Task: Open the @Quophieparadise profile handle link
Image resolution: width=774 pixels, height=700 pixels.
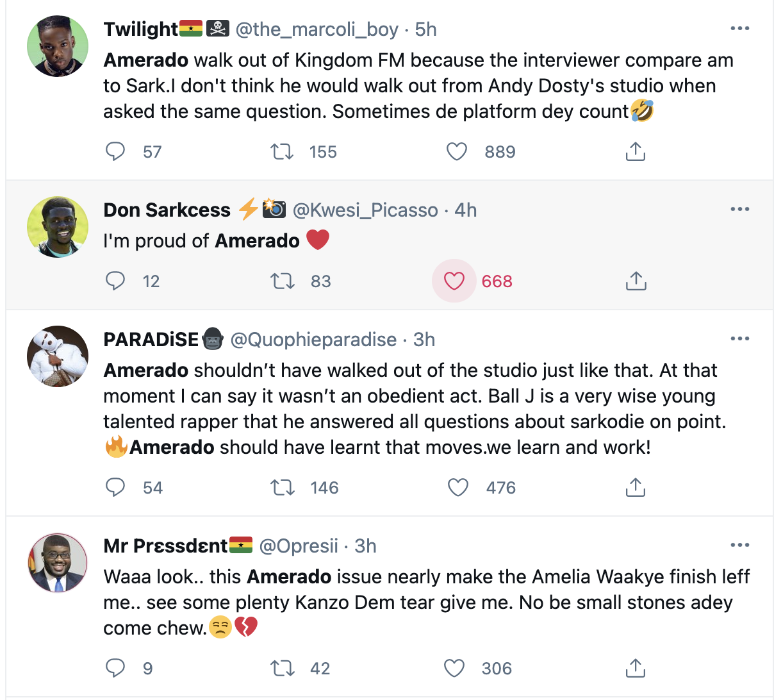Action: (313, 340)
